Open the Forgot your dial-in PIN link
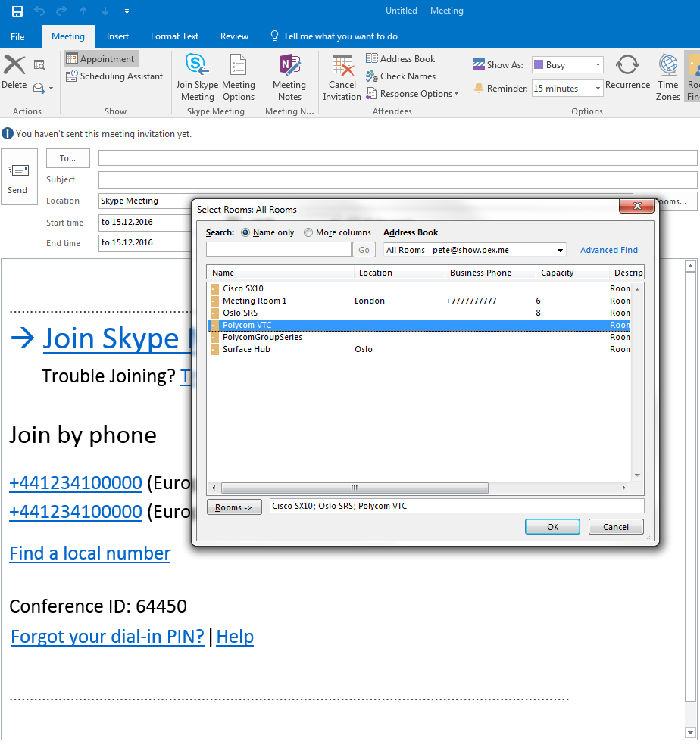 point(108,636)
